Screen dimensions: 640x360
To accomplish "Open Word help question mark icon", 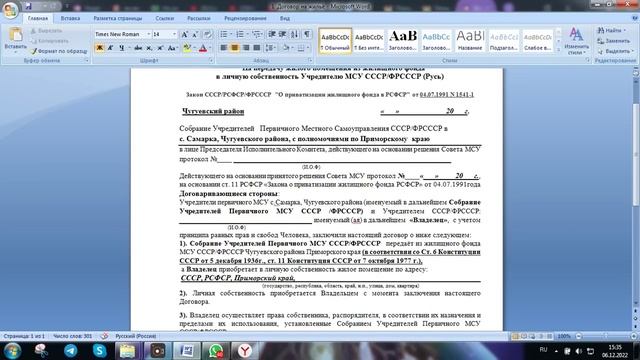I will coord(635,18).
